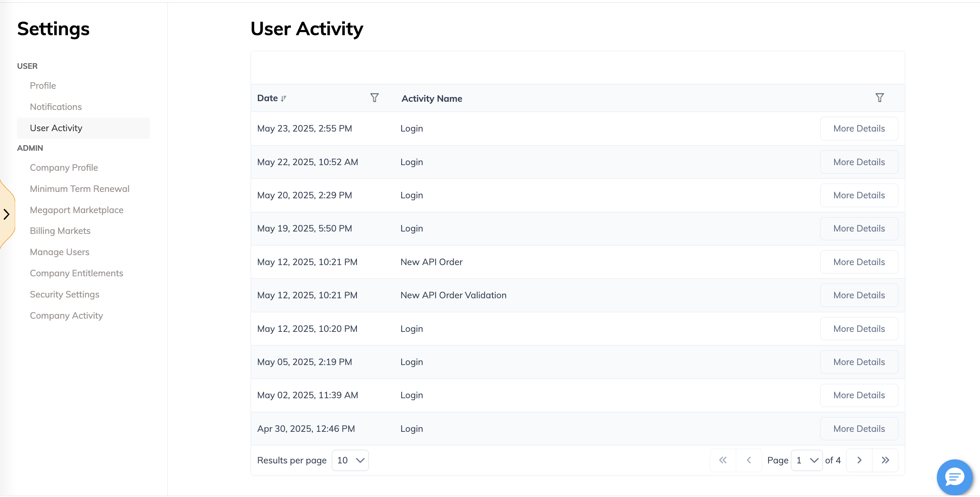Viewport: 980px width, 497px height.
Task: Jump to the last page using double-right chevrons
Action: (x=885, y=460)
